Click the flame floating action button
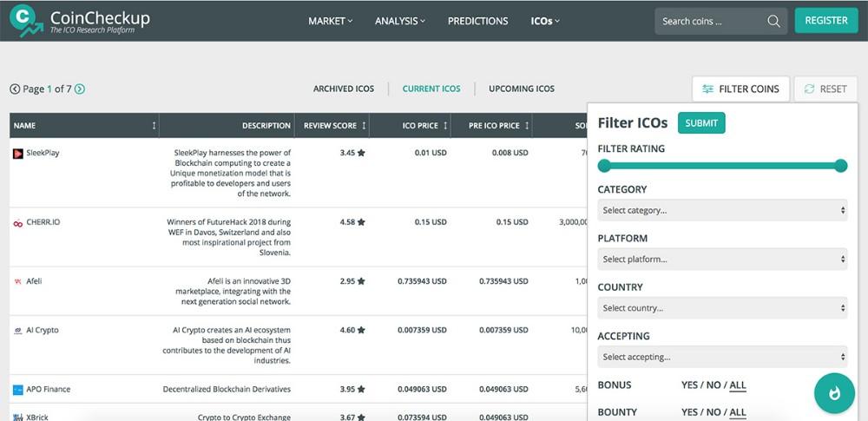Image resolution: width=868 pixels, height=421 pixels. pos(834,392)
